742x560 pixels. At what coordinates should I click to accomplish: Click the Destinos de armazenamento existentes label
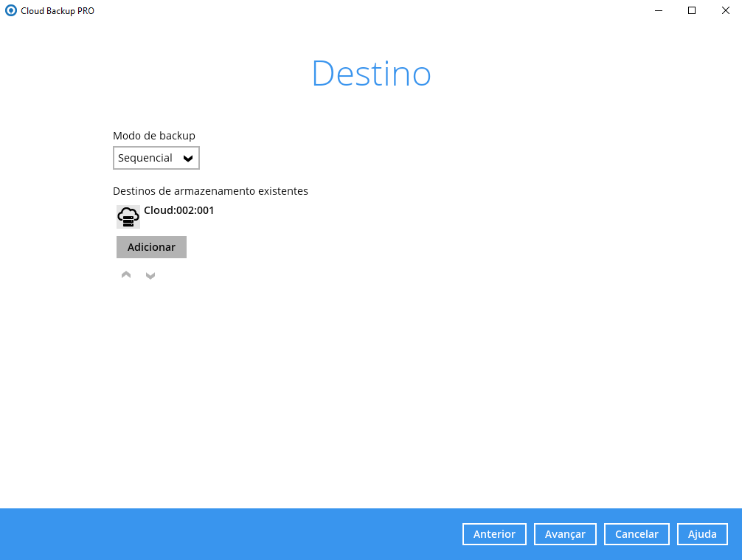click(x=210, y=191)
